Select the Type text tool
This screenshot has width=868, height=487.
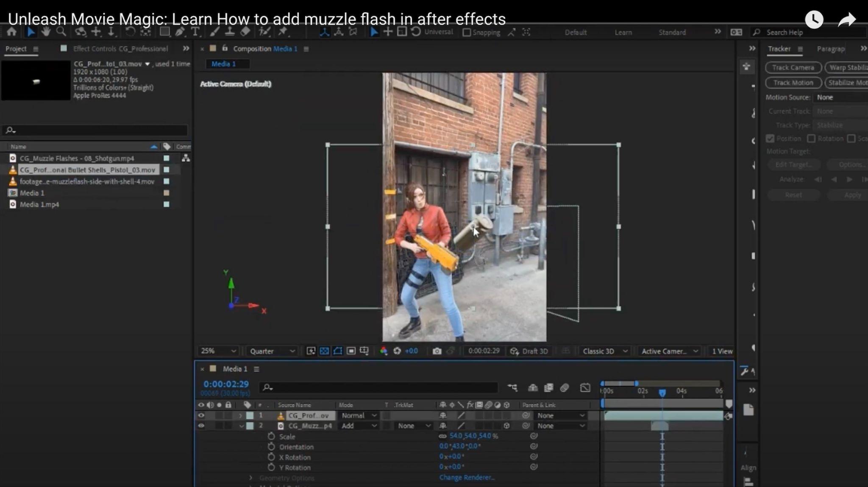coord(195,32)
